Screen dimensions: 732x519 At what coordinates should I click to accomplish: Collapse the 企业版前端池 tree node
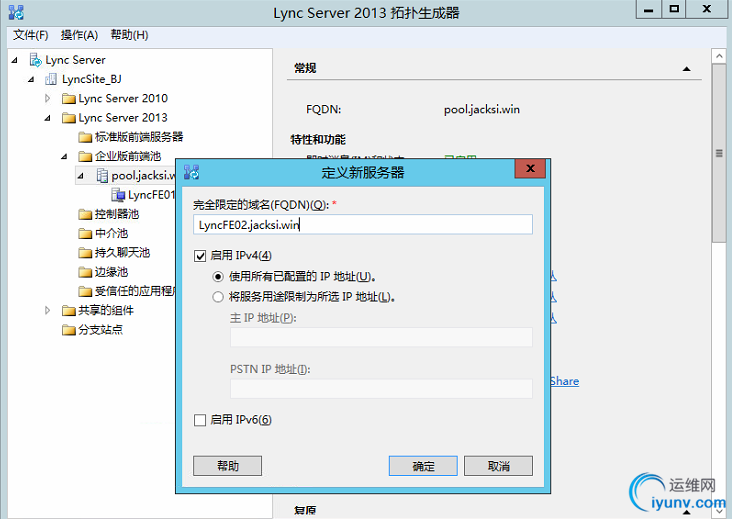click(64, 156)
